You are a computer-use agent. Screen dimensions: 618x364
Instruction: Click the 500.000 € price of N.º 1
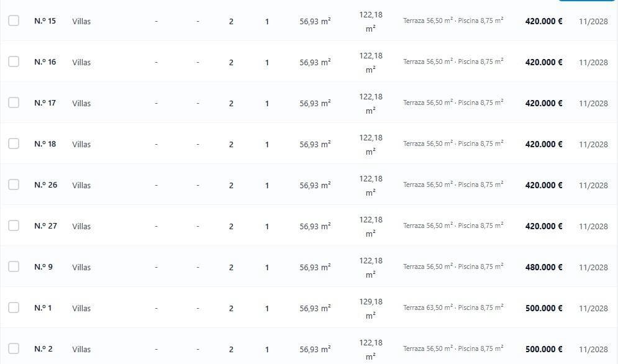[x=543, y=308]
